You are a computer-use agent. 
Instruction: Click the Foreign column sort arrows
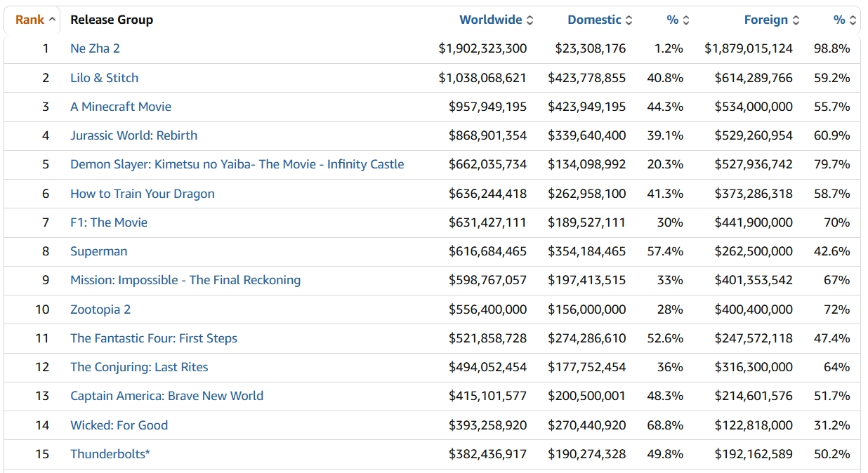(796, 20)
